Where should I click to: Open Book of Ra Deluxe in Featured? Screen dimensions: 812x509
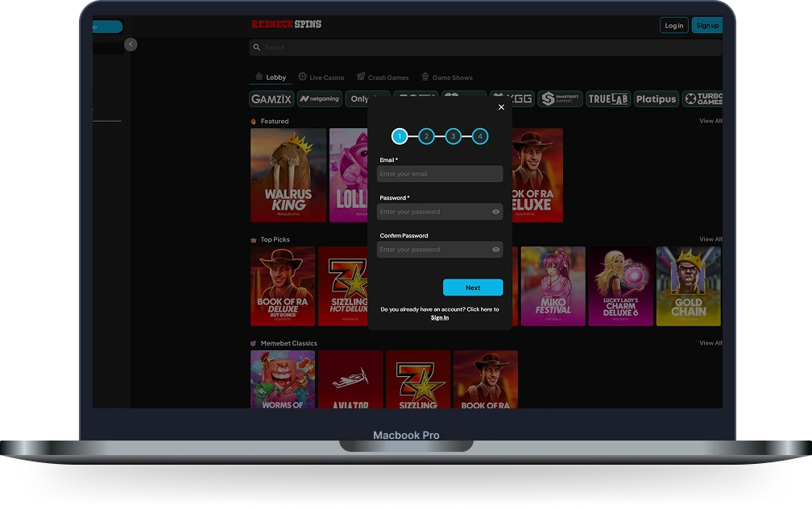click(537, 175)
